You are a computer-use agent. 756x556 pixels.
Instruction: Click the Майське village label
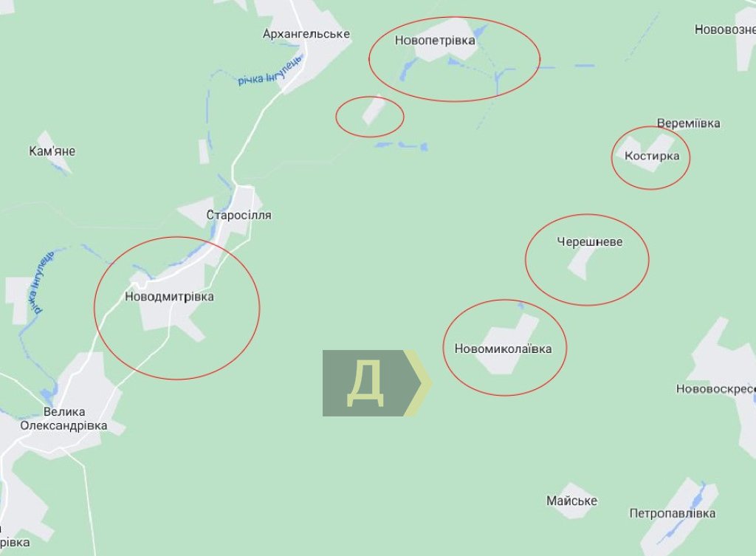[571, 501]
